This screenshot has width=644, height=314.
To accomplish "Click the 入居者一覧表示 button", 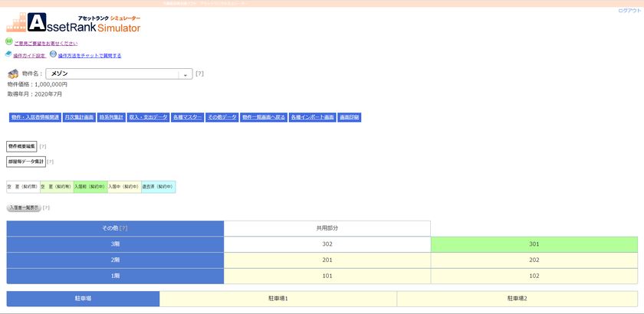I will [x=25, y=208].
